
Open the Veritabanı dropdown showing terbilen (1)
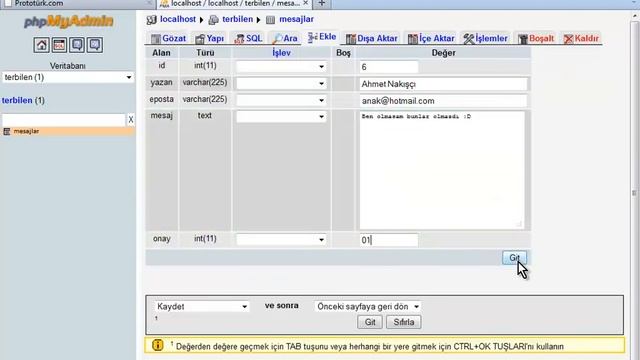coord(68,77)
